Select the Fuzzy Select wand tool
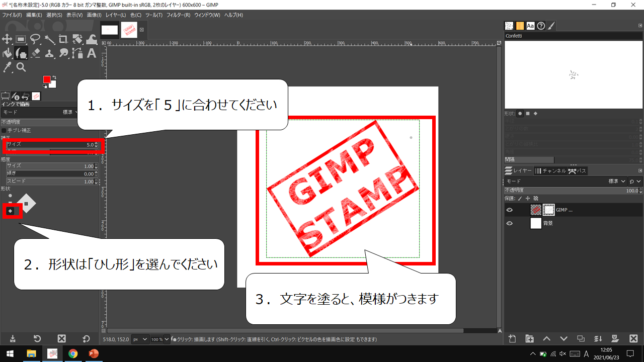 pos(49,39)
